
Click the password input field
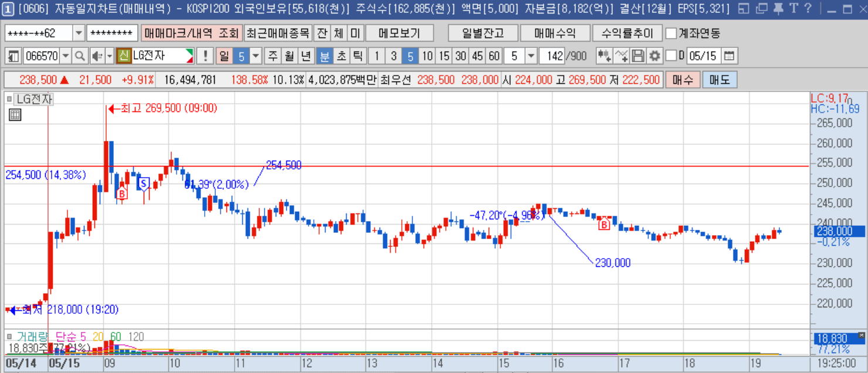pos(112,33)
